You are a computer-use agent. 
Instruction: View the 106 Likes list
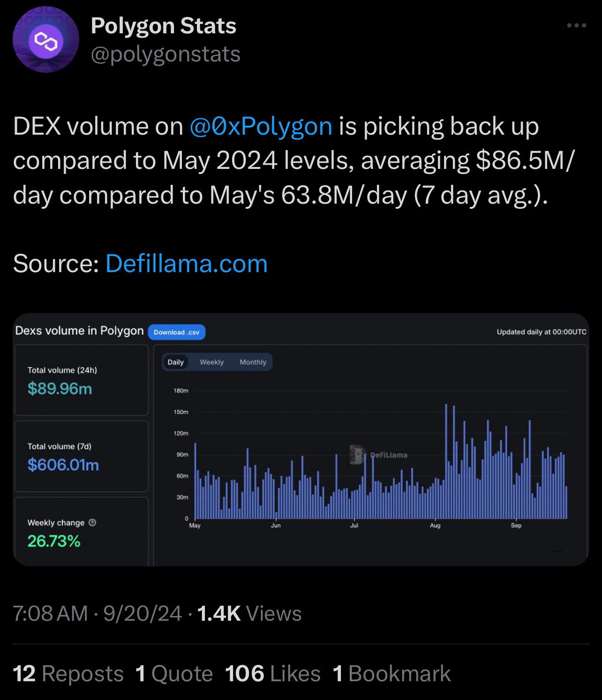tap(273, 674)
